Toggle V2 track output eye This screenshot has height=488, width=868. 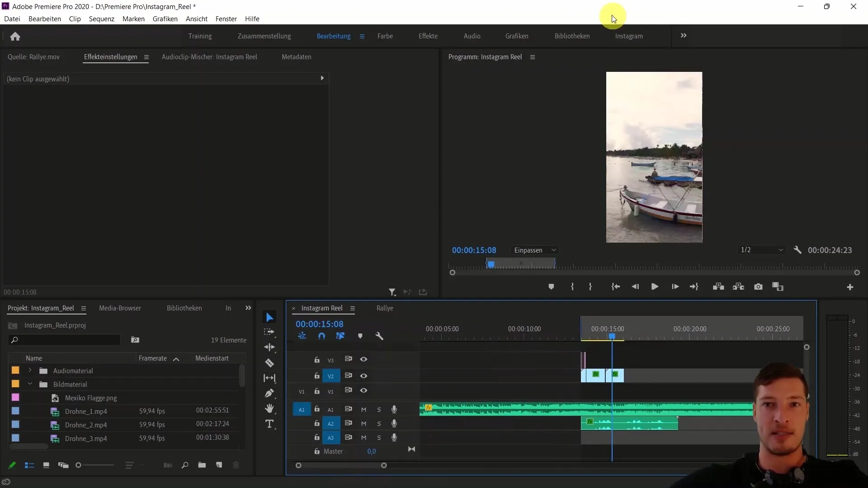[x=363, y=375]
